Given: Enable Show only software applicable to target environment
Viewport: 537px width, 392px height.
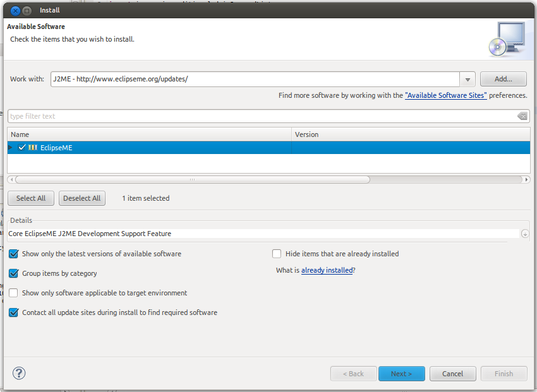Looking at the screenshot, I should coord(14,293).
